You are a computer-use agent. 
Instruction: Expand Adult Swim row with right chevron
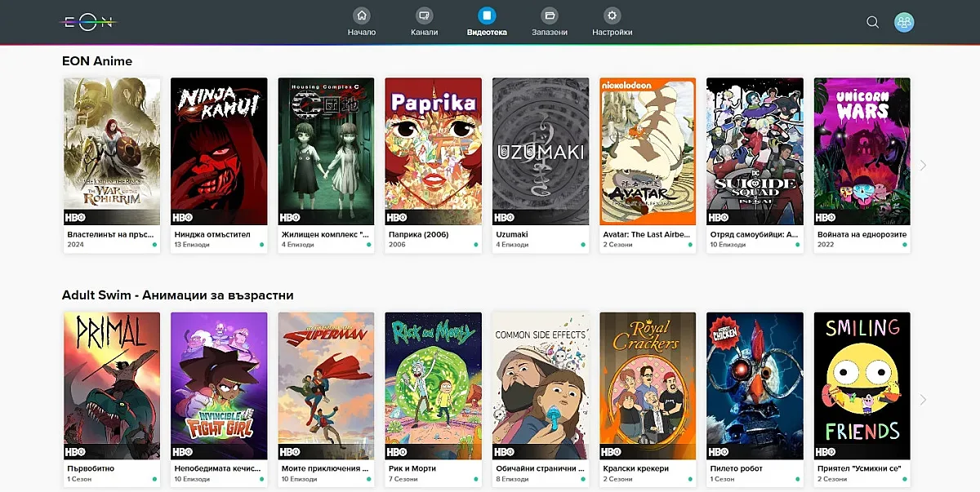click(x=923, y=400)
